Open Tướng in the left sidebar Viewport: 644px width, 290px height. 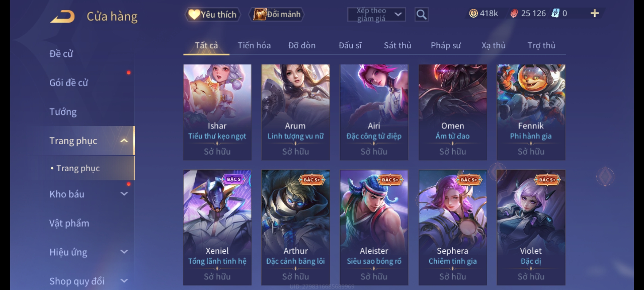point(63,112)
